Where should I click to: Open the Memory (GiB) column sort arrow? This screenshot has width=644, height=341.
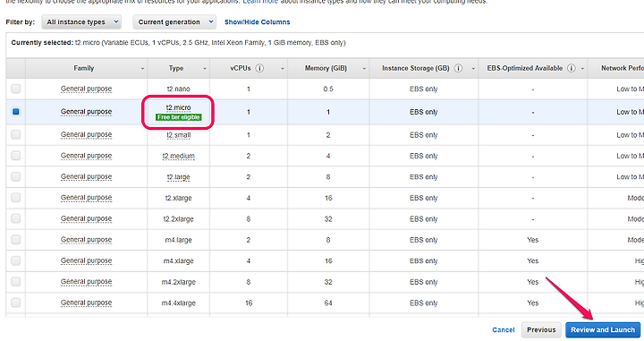pyautogui.click(x=364, y=69)
